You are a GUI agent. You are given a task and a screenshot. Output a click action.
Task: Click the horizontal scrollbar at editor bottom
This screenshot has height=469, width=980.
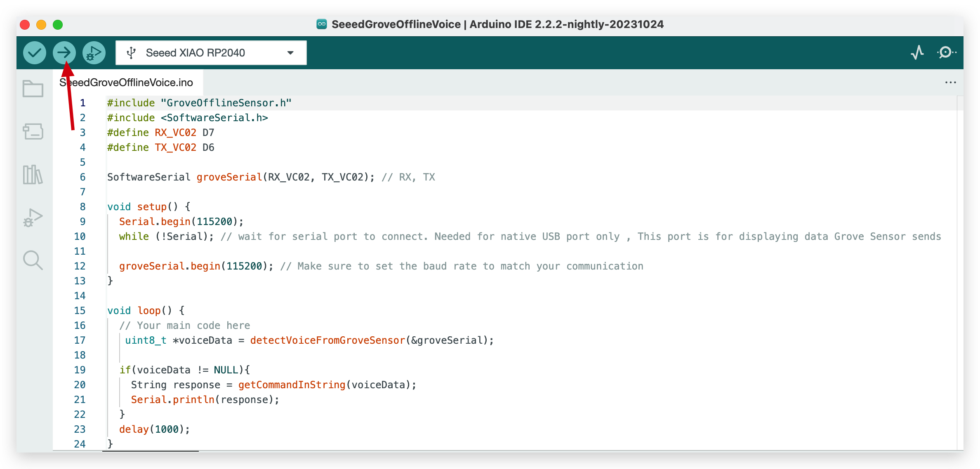151,451
